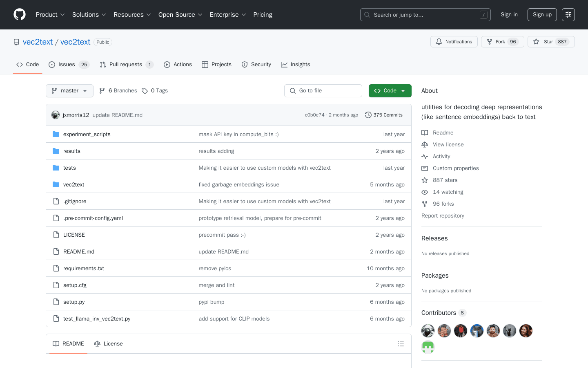This screenshot has width=588, height=368.
Task: Expand the Product menu
Action: pos(50,15)
